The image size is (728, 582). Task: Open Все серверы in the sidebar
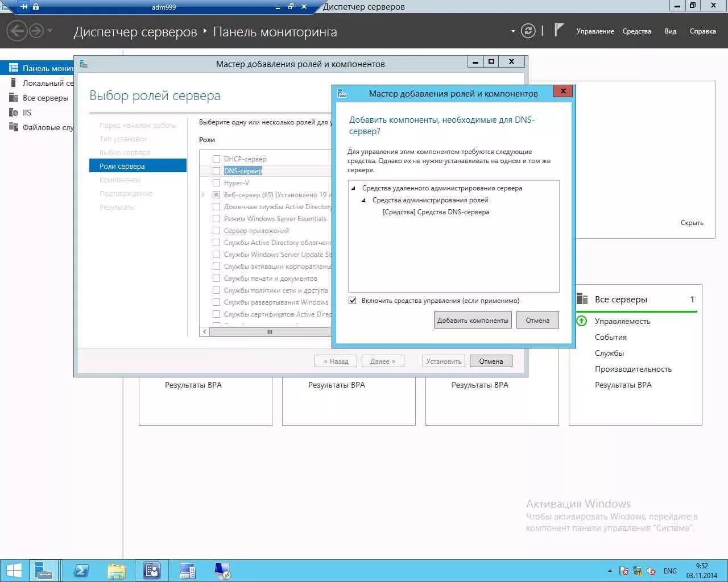[x=37, y=98]
